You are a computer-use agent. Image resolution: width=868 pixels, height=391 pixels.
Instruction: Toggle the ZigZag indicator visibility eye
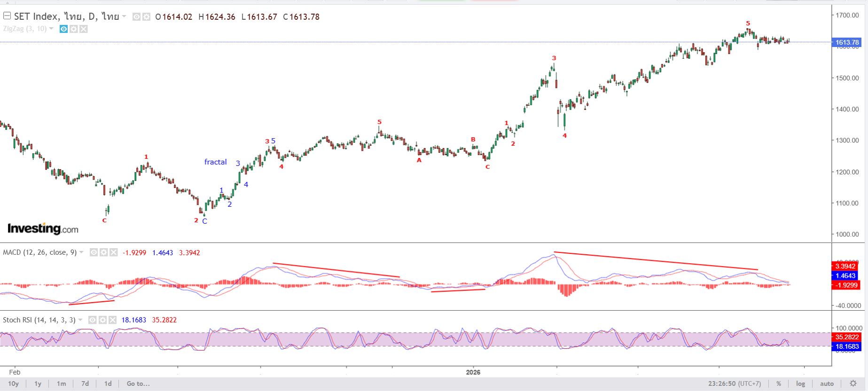[63, 29]
